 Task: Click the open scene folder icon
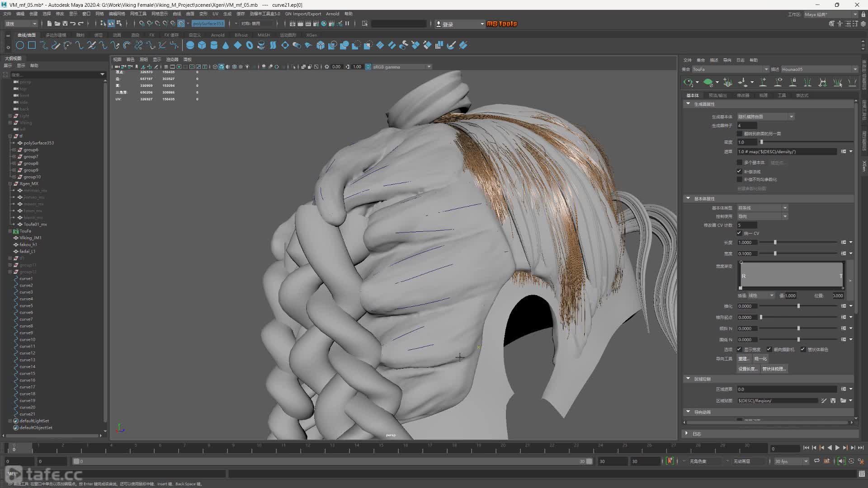57,23
